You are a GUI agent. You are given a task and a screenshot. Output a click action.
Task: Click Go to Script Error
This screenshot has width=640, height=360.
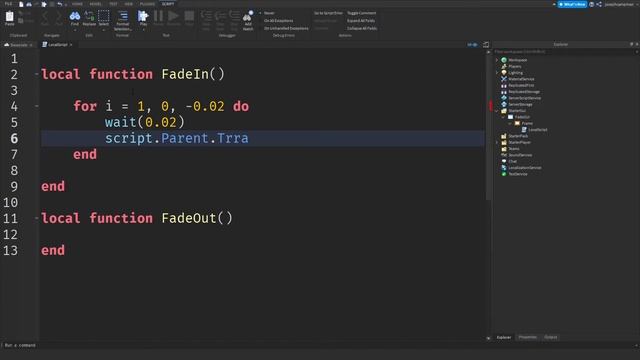tap(328, 13)
